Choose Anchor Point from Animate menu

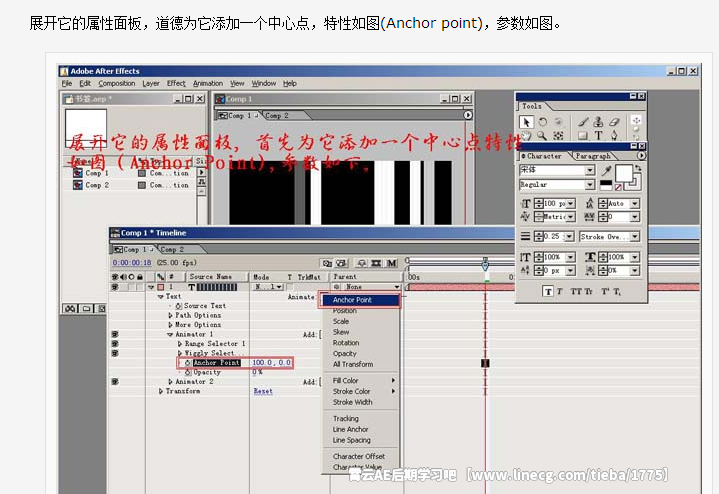pyautogui.click(x=360, y=300)
